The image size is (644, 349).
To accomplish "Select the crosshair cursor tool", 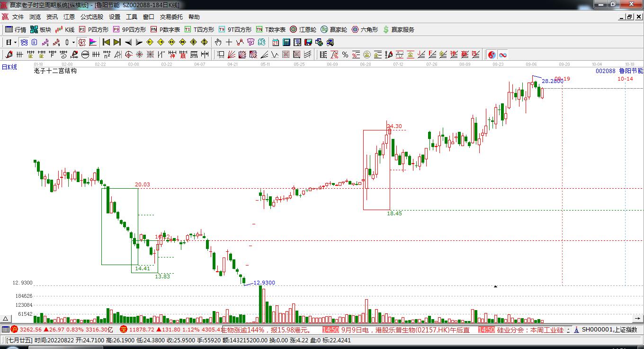I will click(229, 42).
